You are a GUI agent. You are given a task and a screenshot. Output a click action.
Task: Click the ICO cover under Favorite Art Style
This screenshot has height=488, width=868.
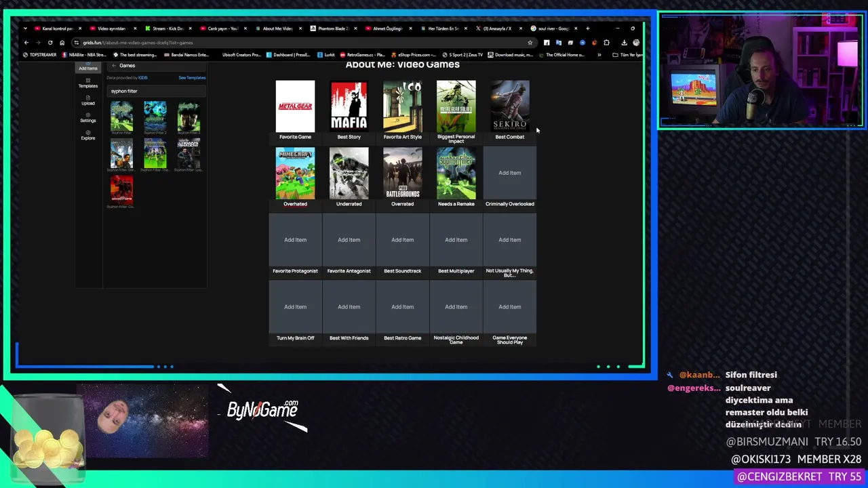point(402,106)
